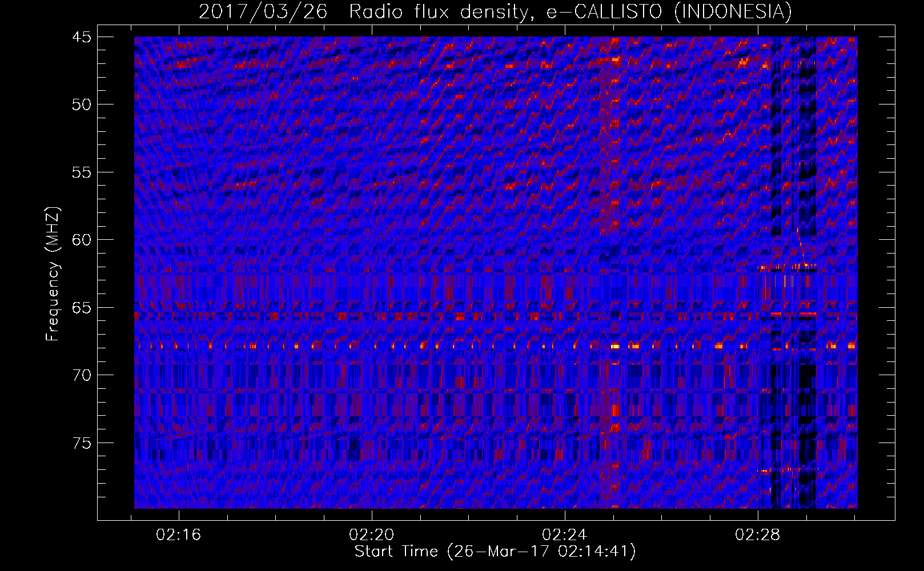Click the 75 frequency tick label

81,443
